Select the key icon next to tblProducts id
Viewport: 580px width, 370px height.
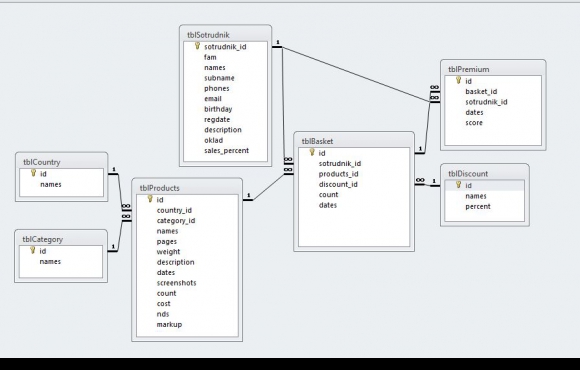[150, 199]
